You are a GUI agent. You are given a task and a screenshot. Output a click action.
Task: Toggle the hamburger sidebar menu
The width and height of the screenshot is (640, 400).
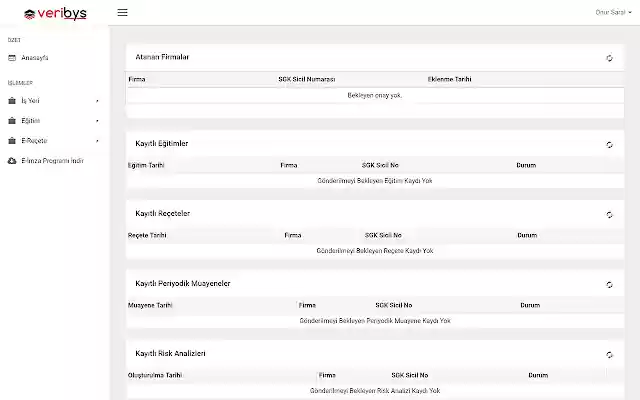[122, 13]
